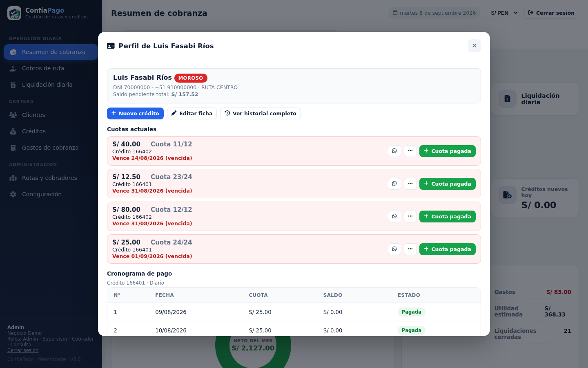
Task: Click the Liquidaciones cerradas count 21
Action: [x=568, y=331]
